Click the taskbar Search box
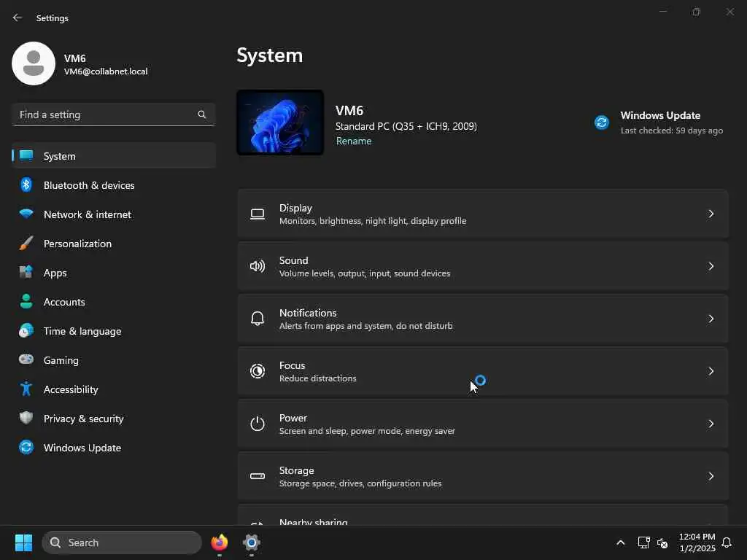The width and height of the screenshot is (747, 560). (x=122, y=542)
